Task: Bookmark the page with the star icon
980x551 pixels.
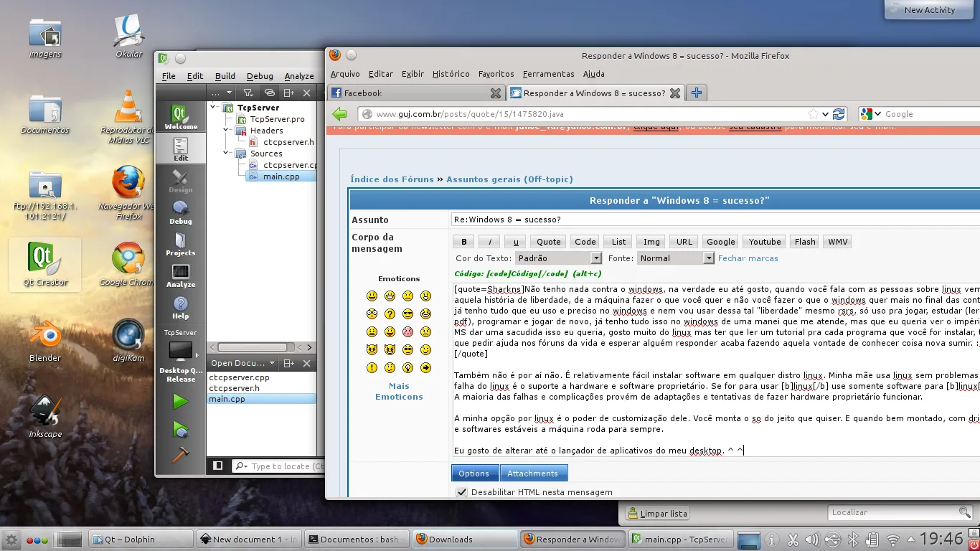Action: click(813, 114)
